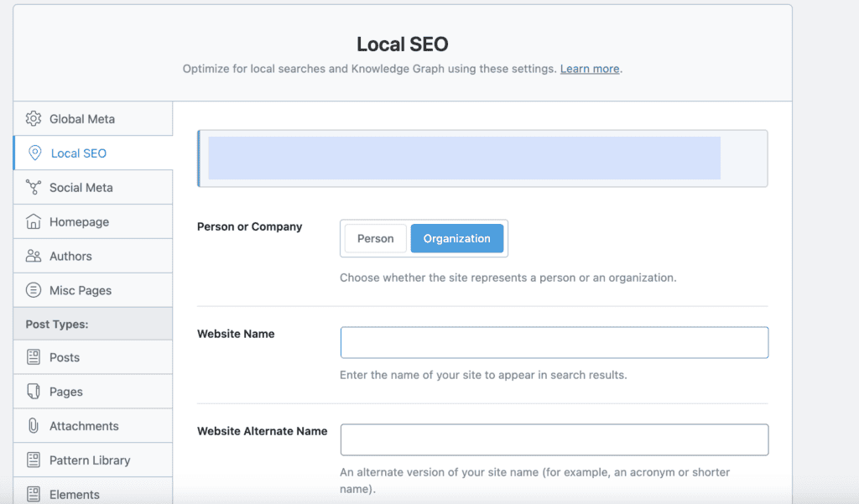The height and width of the screenshot is (504, 859).
Task: Click the Local SEO page heading
Action: [x=403, y=44]
